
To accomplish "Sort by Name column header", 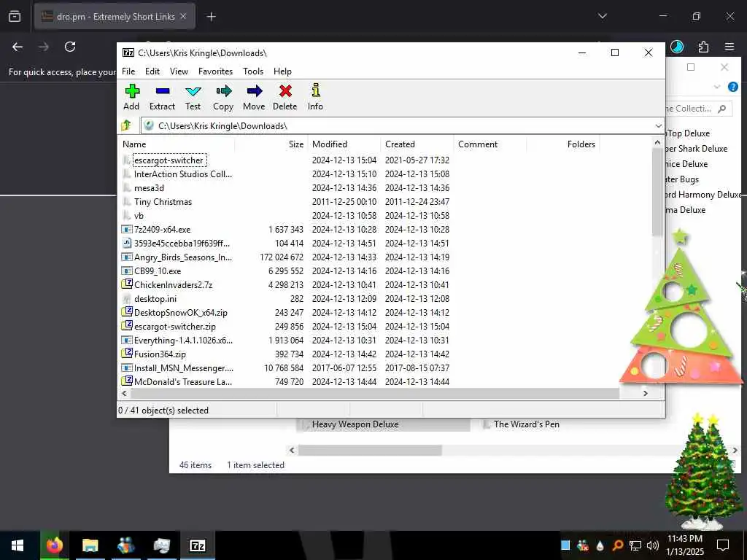I will click(177, 144).
